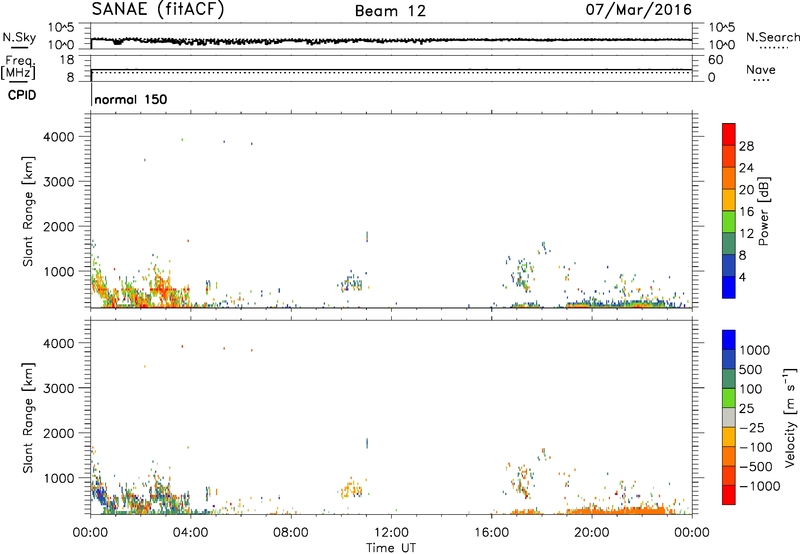Click the Nave legend label
Screen dimensions: 800x554
(761, 69)
